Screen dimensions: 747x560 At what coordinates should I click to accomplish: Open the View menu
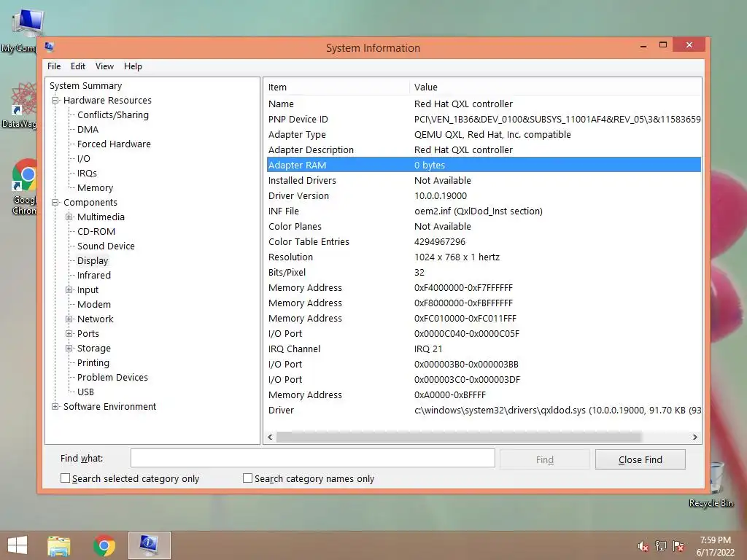coord(104,66)
